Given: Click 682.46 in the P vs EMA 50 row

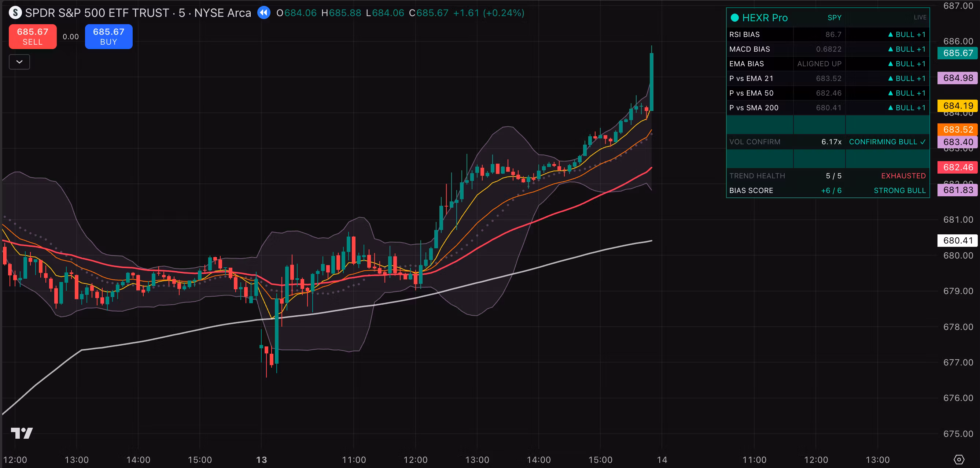Looking at the screenshot, I should pos(829,93).
